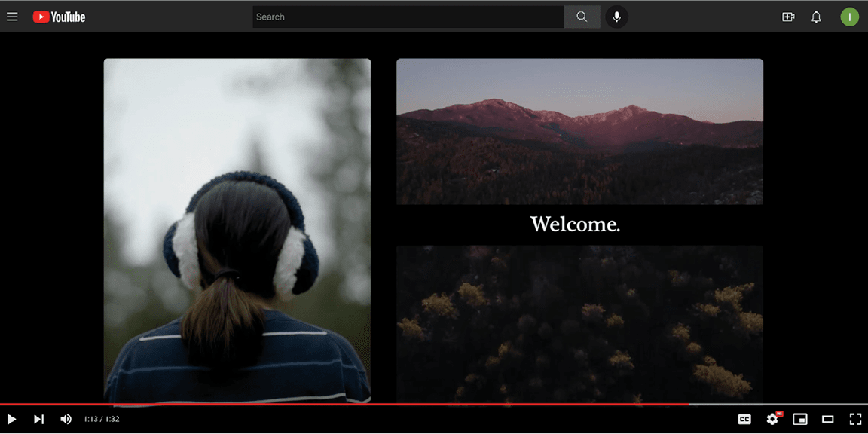Skip to the next video
The image size is (868, 434).
tap(38, 419)
